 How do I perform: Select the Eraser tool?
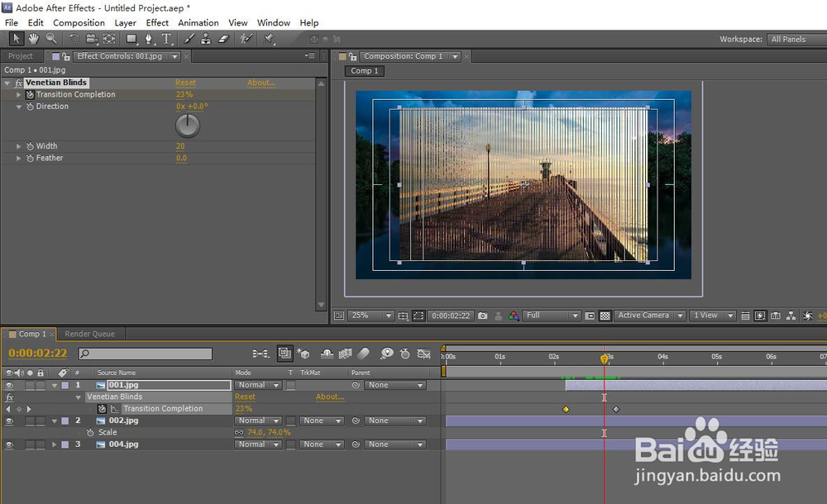click(x=223, y=39)
